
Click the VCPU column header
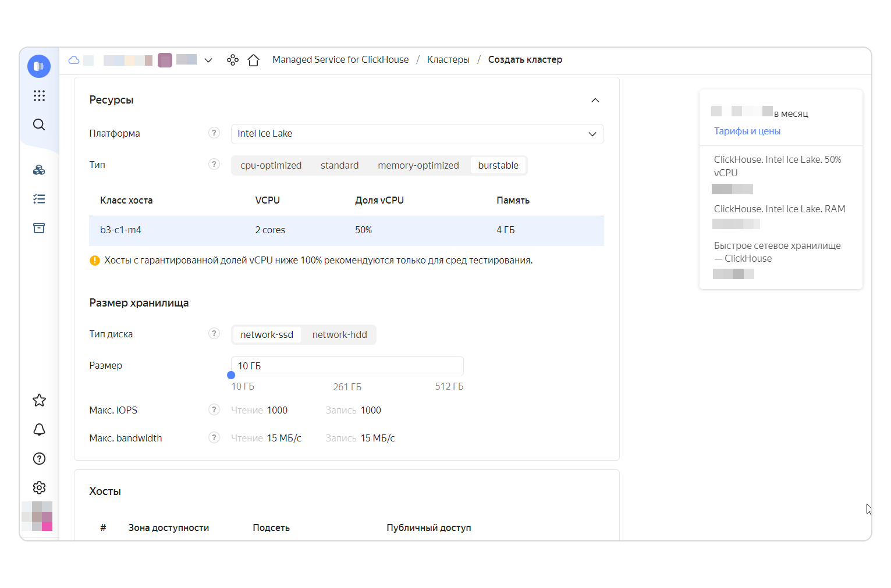pos(268,201)
